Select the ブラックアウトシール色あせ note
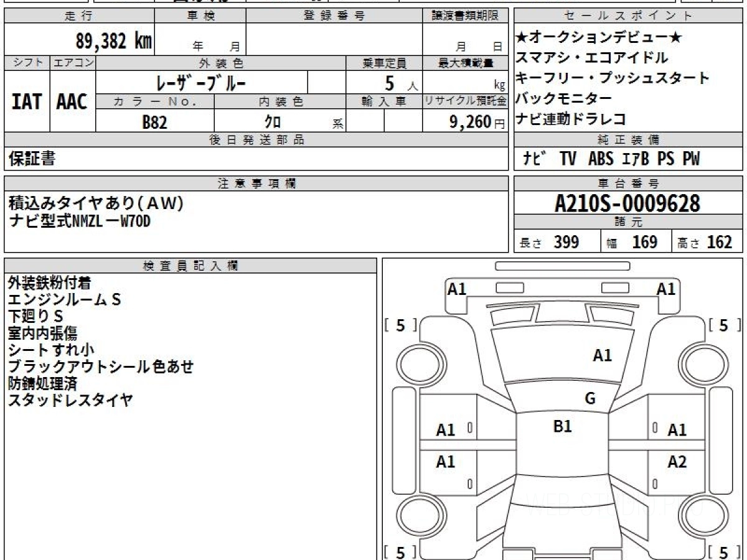Image resolution: width=747 pixels, height=560 pixels. [101, 367]
